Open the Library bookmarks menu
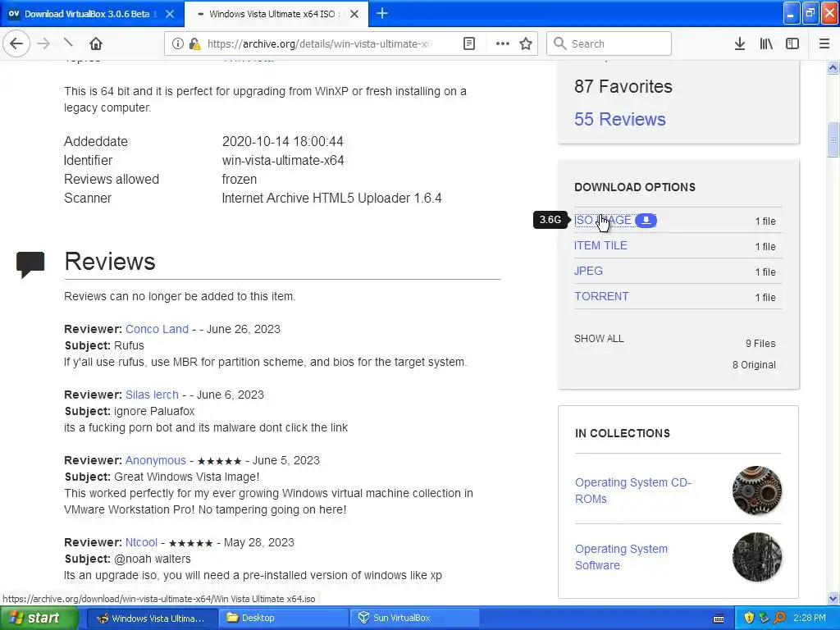The height and width of the screenshot is (630, 840). point(766,43)
